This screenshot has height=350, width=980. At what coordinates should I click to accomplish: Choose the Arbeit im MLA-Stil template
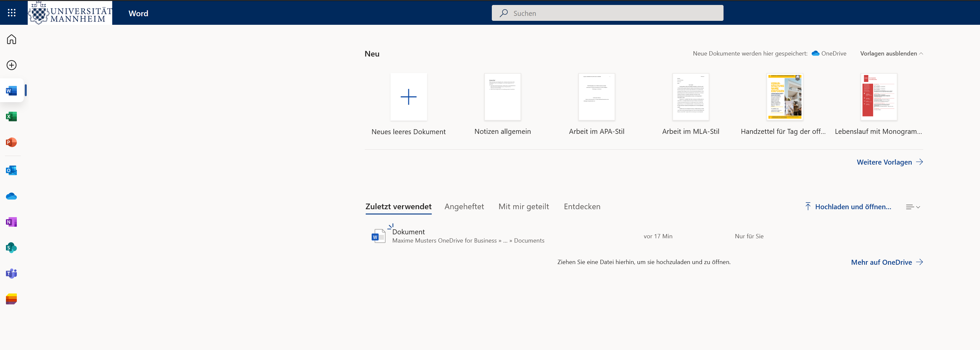click(691, 97)
